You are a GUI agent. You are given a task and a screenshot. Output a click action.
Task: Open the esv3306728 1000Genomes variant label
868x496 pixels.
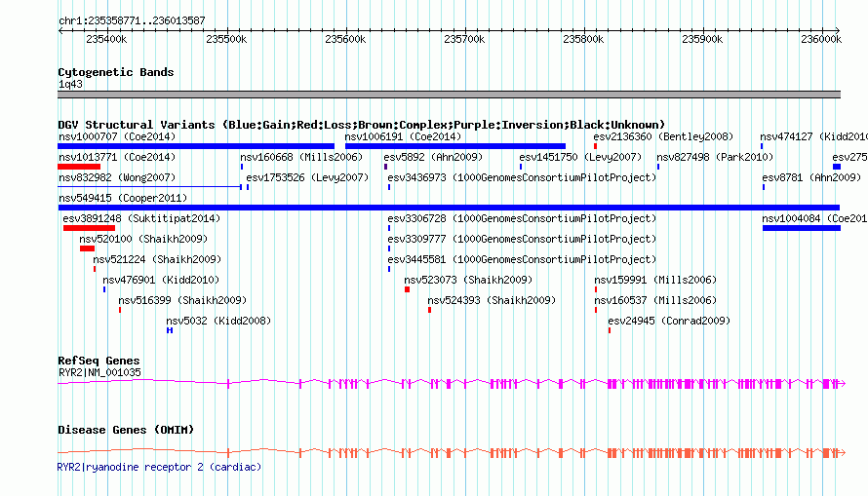click(522, 218)
